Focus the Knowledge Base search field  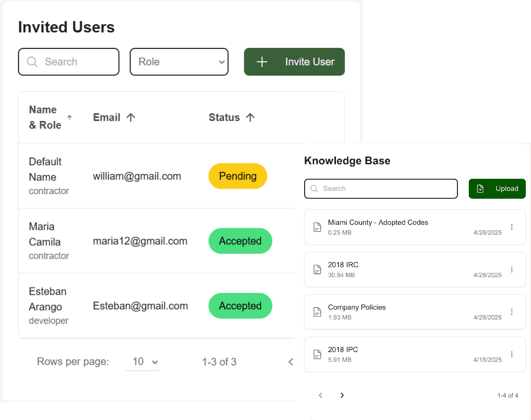tap(384, 188)
